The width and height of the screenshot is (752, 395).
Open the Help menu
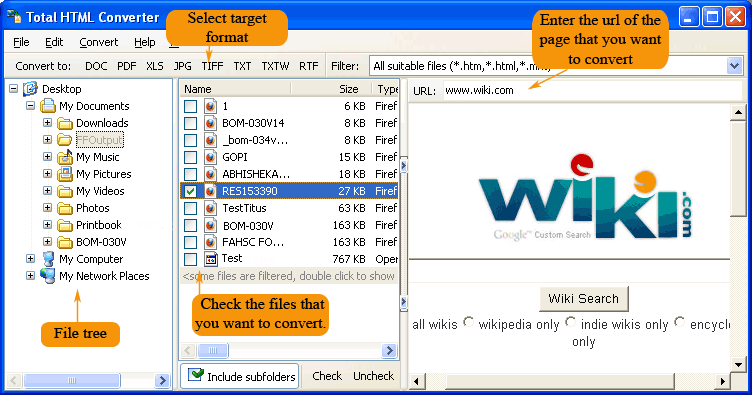tap(145, 42)
